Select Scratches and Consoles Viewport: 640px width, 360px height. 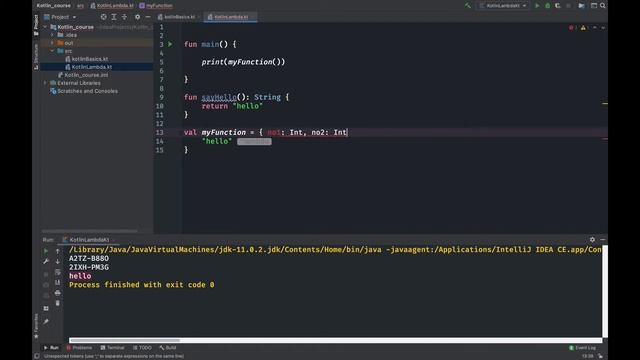87,91
